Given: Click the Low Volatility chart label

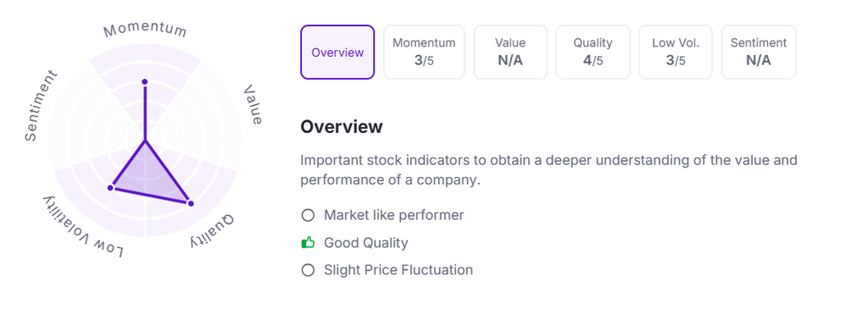Looking at the screenshot, I should [x=84, y=226].
